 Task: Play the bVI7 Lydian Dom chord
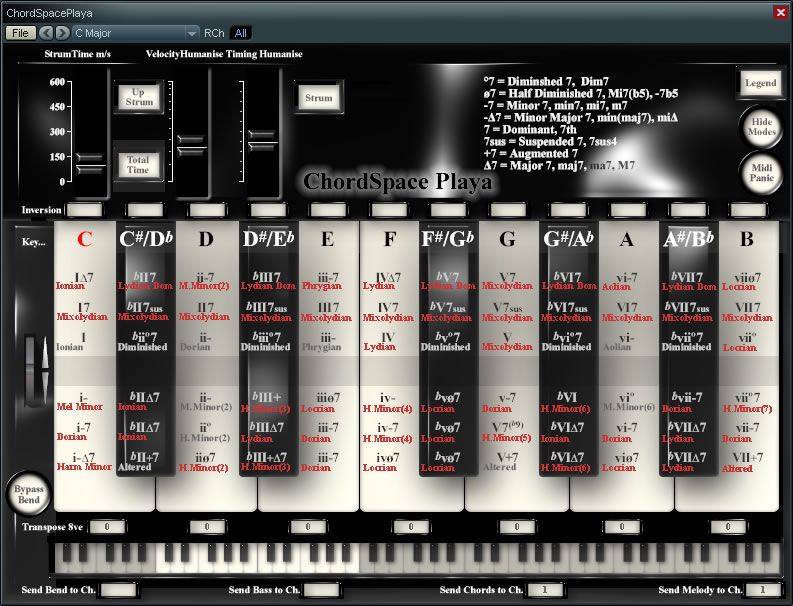(x=569, y=281)
